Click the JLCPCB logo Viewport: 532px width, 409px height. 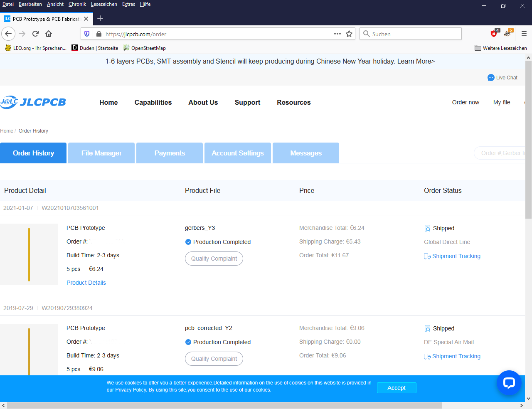33,102
